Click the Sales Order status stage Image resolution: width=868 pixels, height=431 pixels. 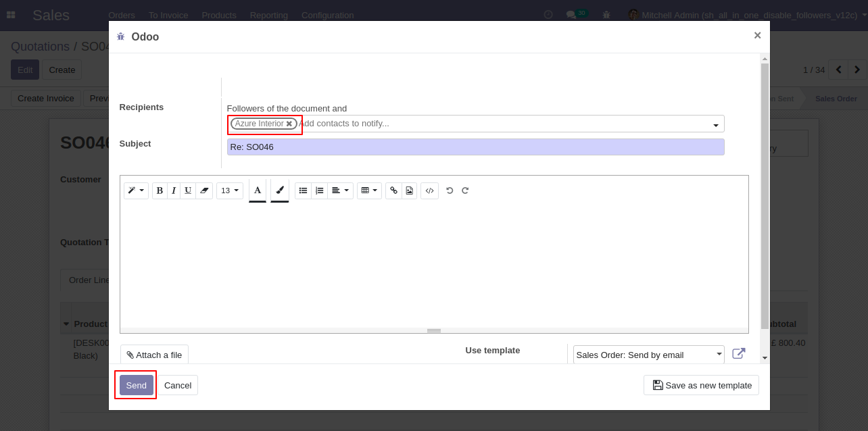pyautogui.click(x=836, y=99)
